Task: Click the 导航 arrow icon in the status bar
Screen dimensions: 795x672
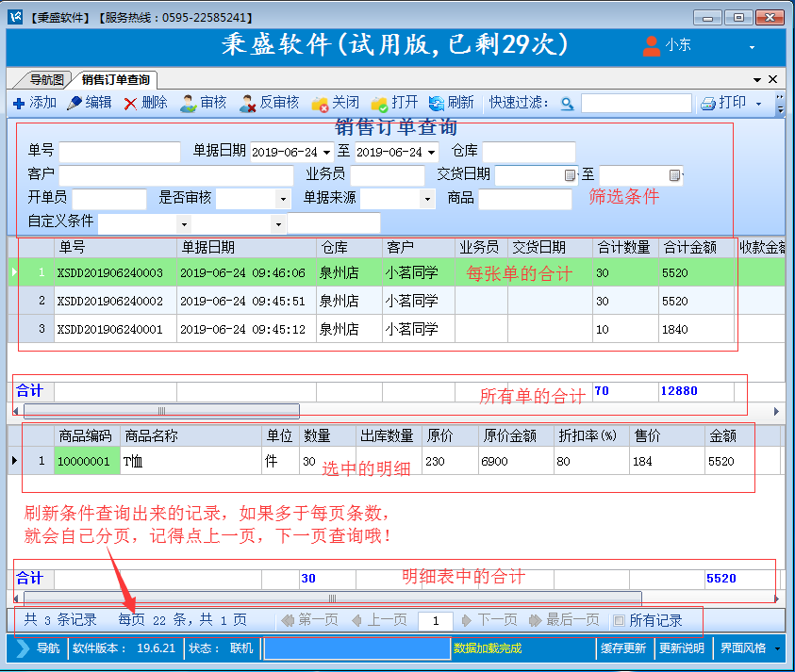Action: (23, 648)
